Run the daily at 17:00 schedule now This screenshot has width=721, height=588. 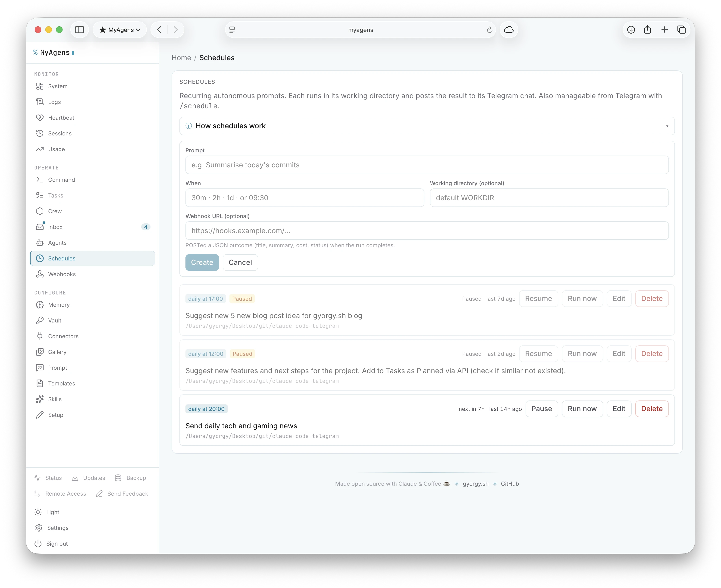tap(582, 299)
